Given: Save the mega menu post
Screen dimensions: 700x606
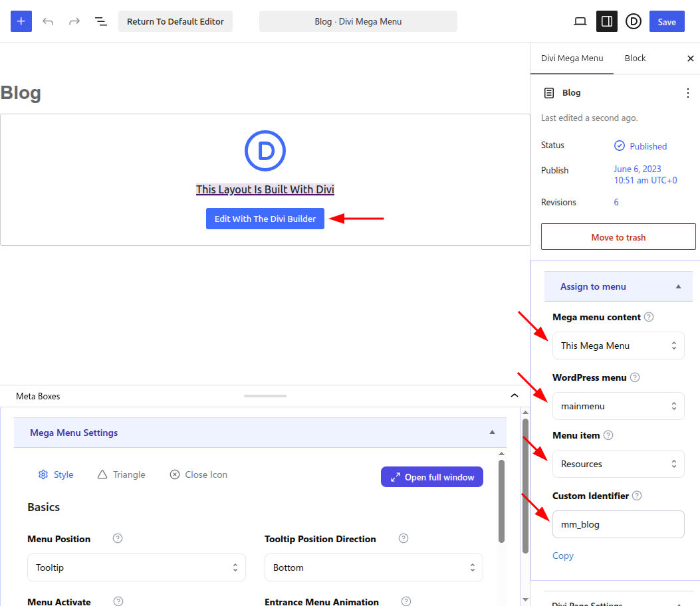Looking at the screenshot, I should (x=667, y=21).
